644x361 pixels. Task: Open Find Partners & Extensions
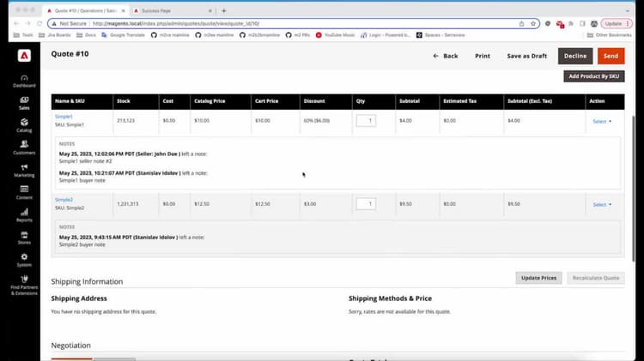coord(24,286)
